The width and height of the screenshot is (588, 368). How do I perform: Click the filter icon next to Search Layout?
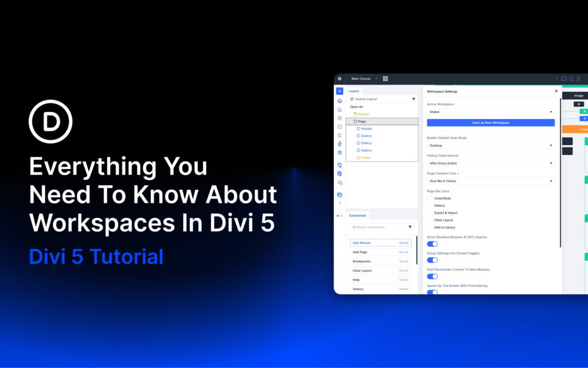click(x=414, y=99)
